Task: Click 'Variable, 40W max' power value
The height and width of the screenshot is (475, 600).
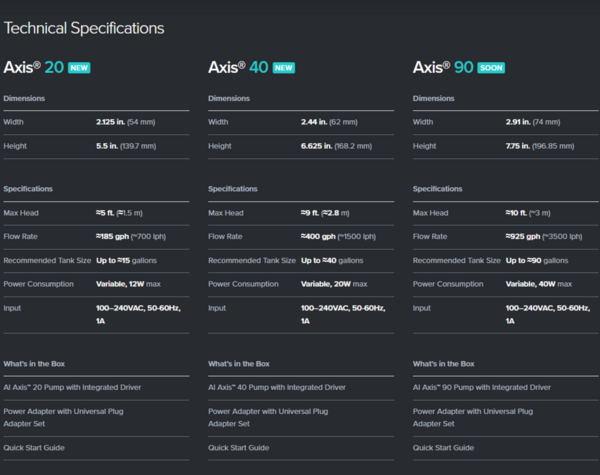Action: tap(539, 284)
